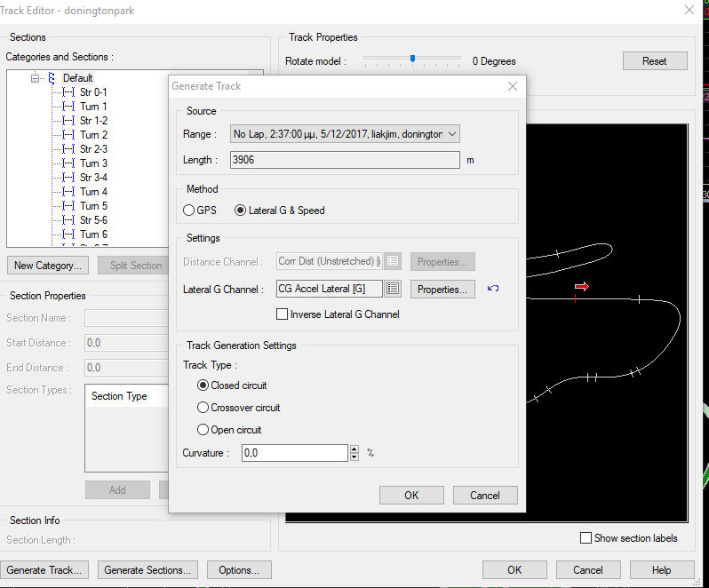Open the Range source dropdown

pos(451,134)
